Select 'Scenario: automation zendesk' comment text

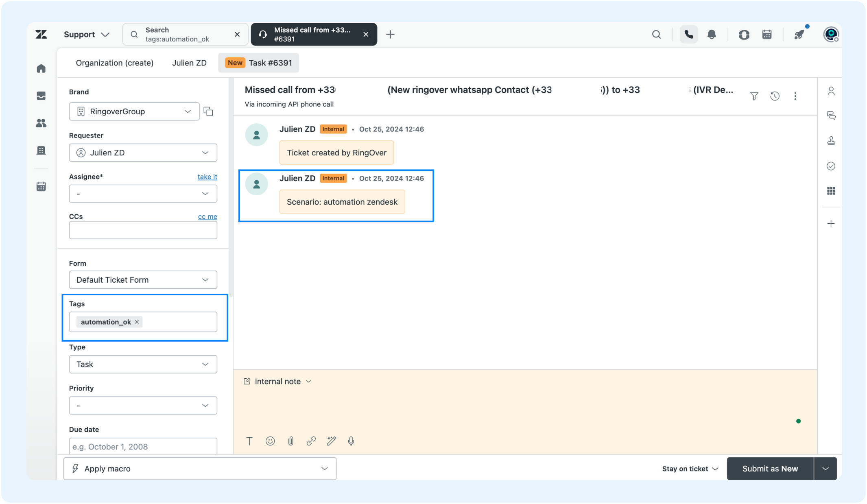[342, 202]
